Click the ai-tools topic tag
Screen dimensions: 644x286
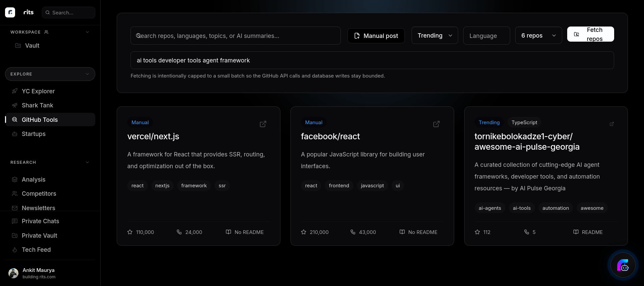[x=522, y=208]
